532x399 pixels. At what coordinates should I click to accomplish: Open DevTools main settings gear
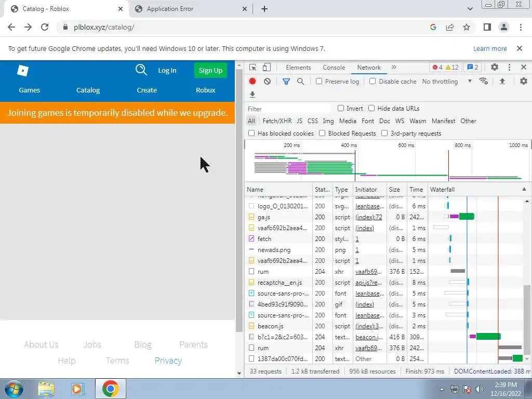pyautogui.click(x=495, y=67)
